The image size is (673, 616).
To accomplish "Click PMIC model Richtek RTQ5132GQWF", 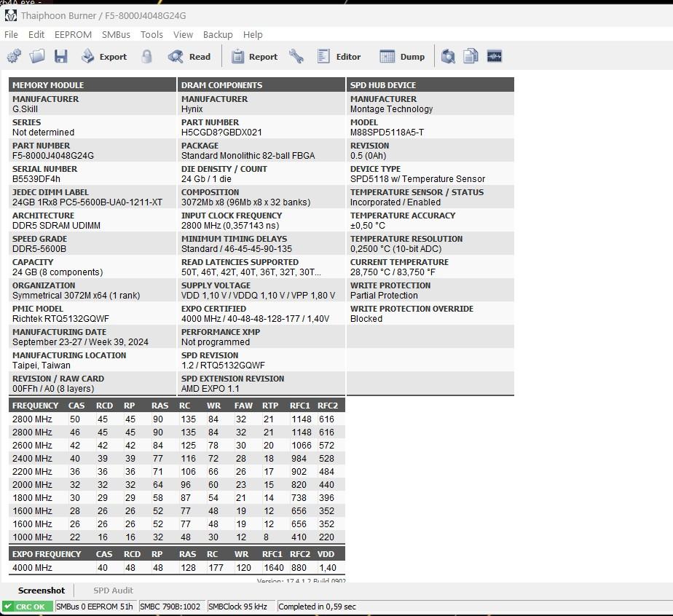I will click(x=60, y=319).
